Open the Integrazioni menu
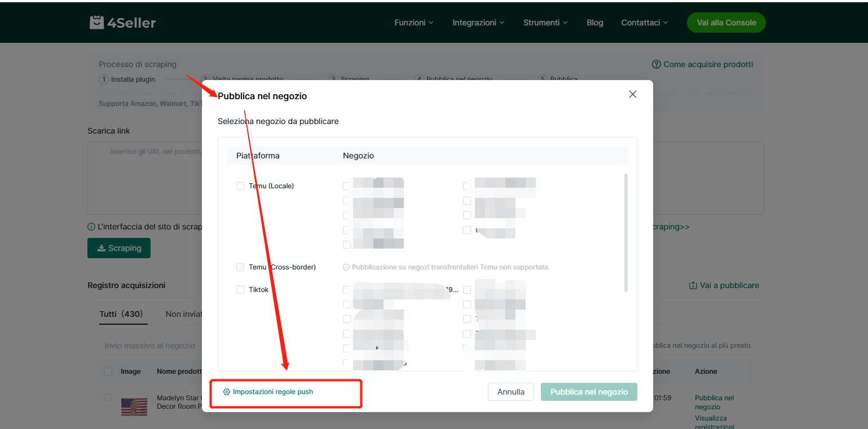Viewport: 868px width, 429px height. (x=478, y=23)
